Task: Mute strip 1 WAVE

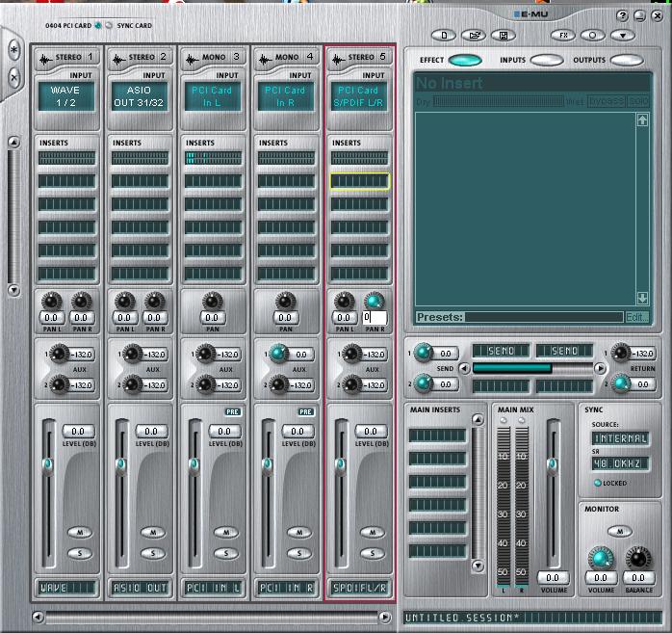Action: pyautogui.click(x=80, y=533)
